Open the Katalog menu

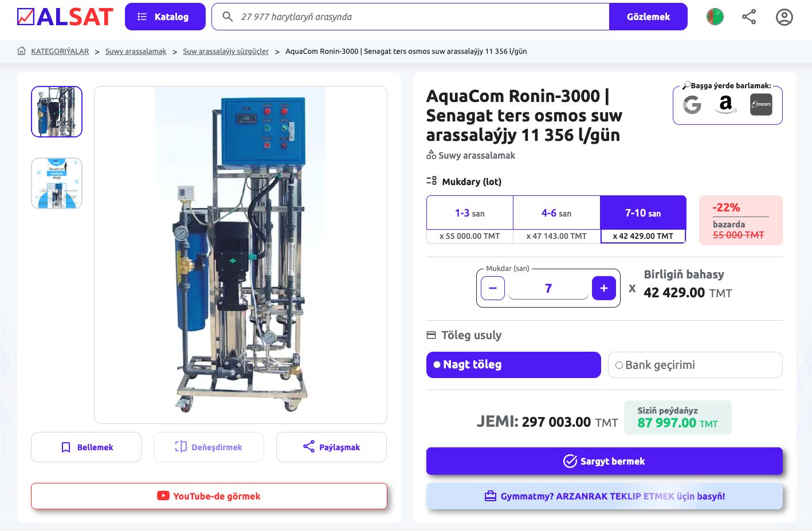pyautogui.click(x=164, y=17)
